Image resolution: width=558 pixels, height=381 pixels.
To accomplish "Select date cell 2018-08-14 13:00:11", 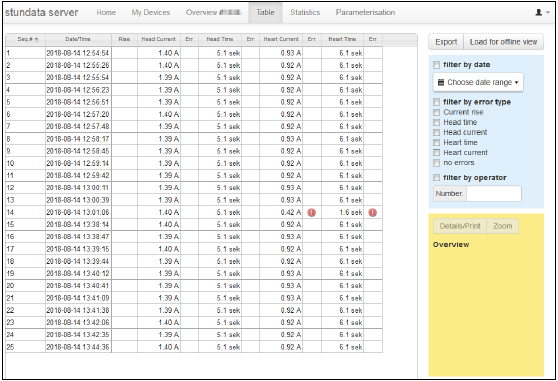I will click(x=78, y=188).
